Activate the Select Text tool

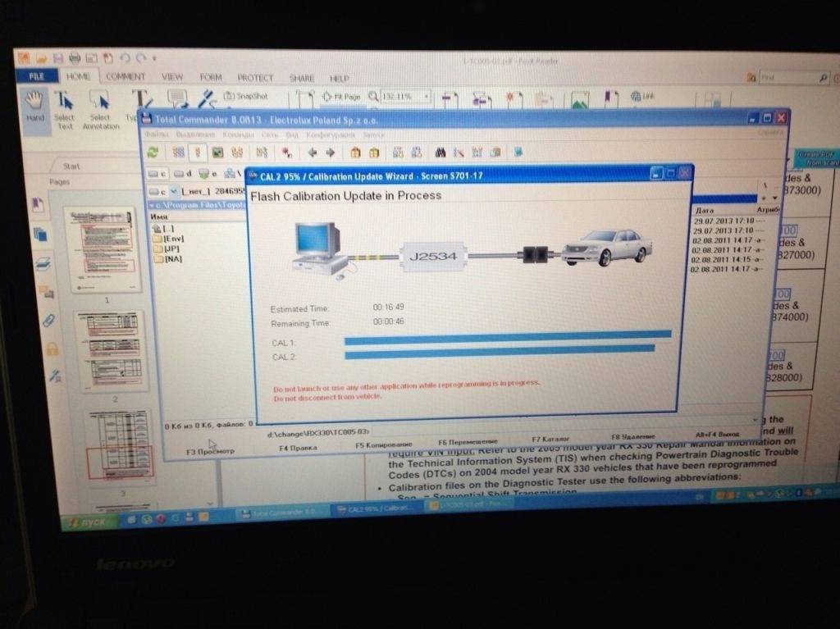65,111
